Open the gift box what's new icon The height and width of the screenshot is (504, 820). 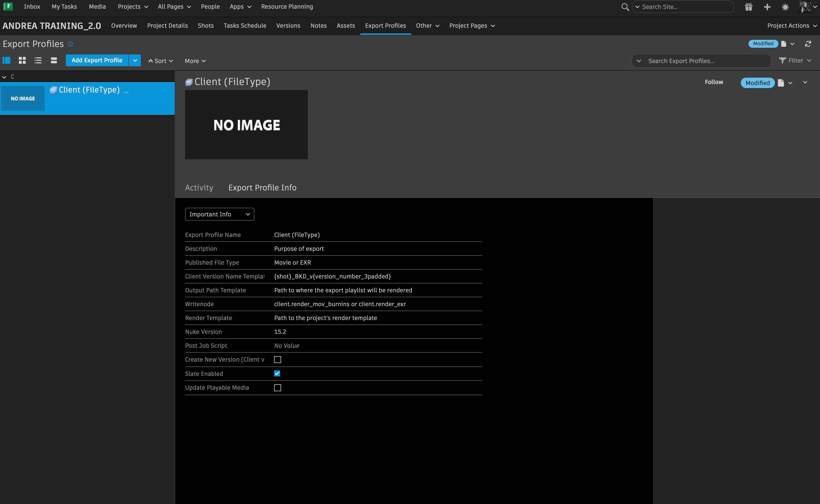(748, 7)
